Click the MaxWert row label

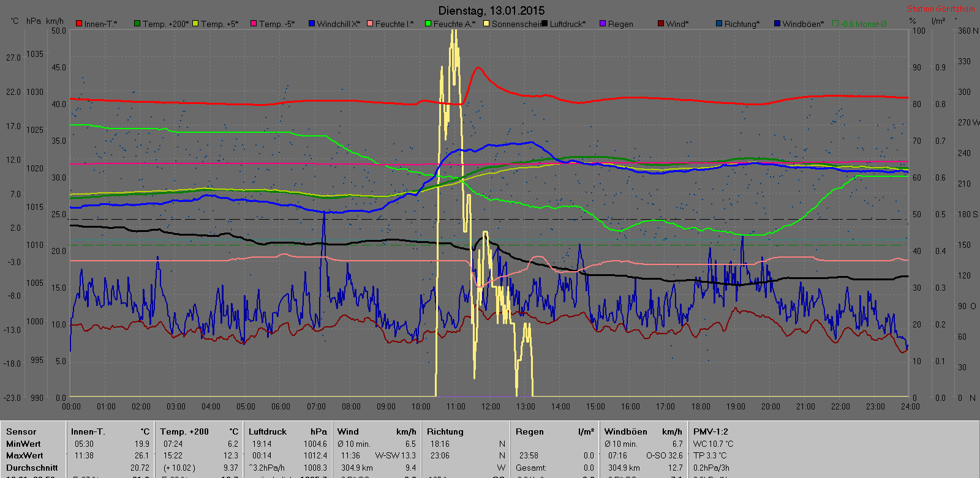pos(24,455)
